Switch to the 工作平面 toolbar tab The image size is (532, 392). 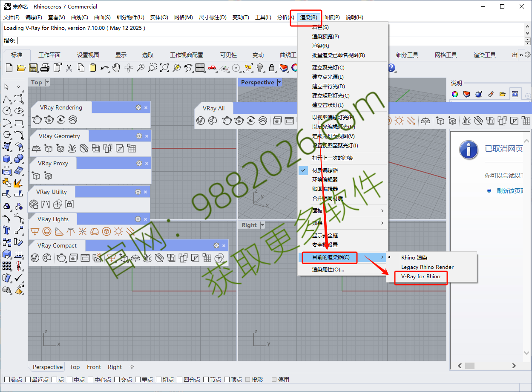coord(49,55)
